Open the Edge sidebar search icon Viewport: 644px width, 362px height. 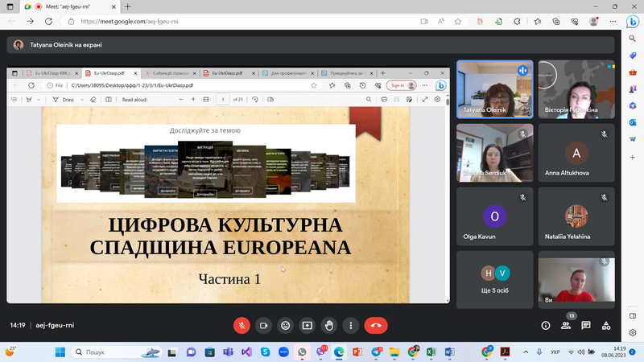click(x=633, y=39)
